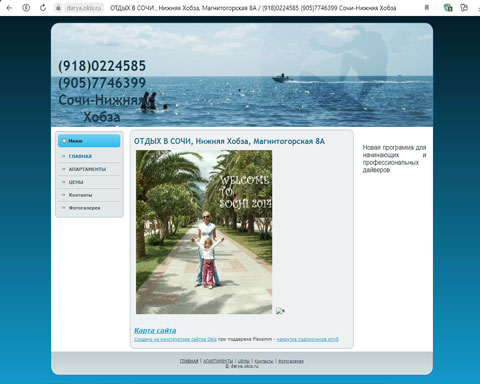
Task: Click the Меню header in sidebar
Action: (x=89, y=141)
